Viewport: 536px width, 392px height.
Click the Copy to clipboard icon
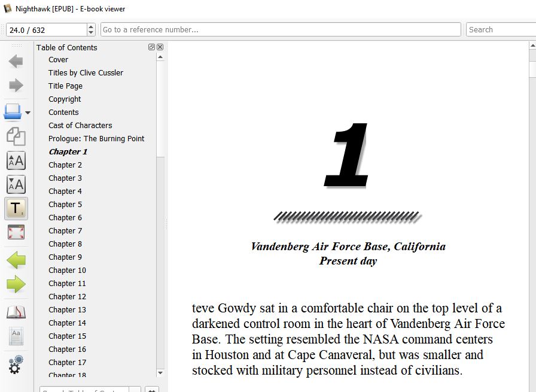tap(16, 136)
